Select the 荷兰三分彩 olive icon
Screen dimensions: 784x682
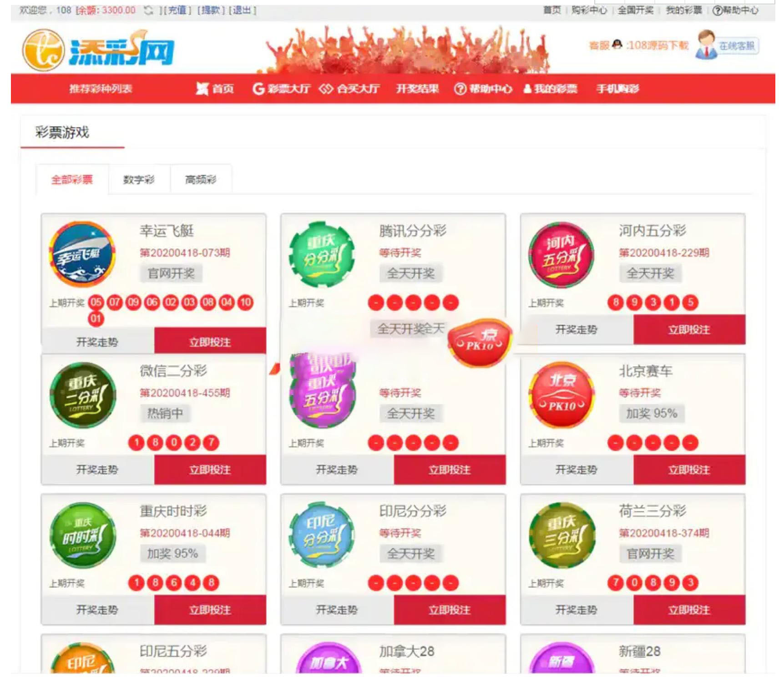point(561,535)
